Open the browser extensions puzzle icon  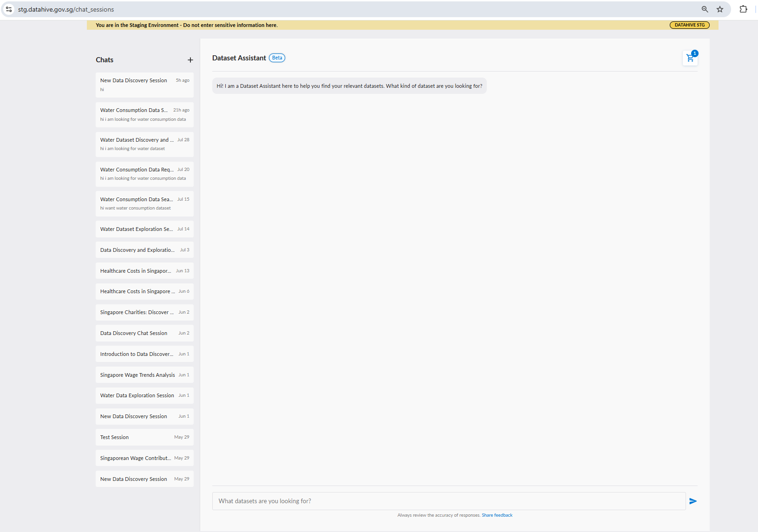(x=744, y=9)
